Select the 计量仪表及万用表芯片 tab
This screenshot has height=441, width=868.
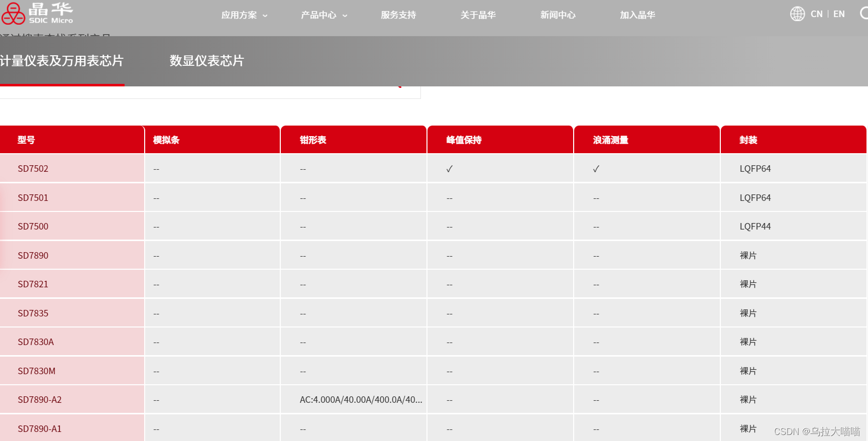[x=62, y=61]
